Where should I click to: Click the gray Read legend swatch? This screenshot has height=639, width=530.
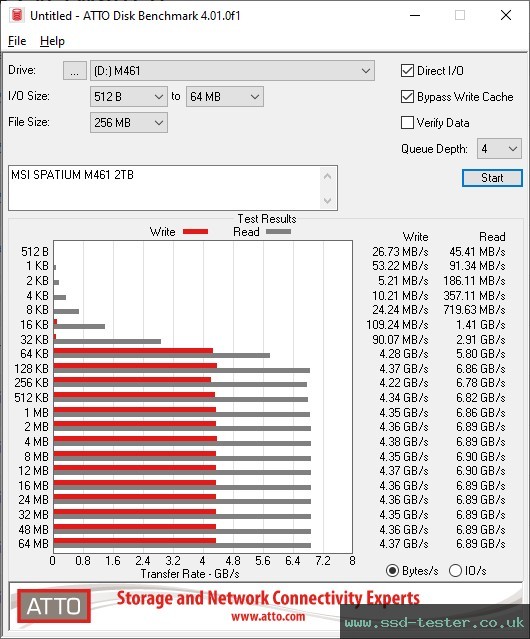(x=278, y=231)
